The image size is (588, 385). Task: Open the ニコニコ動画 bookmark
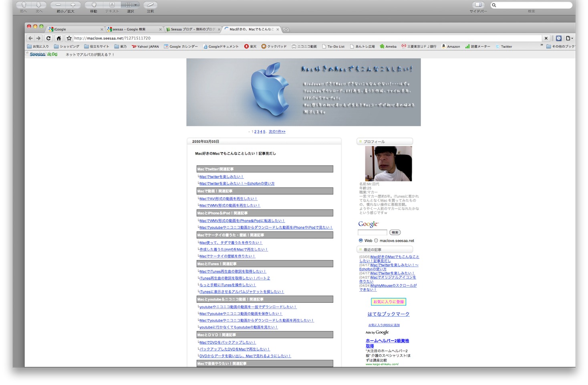(304, 47)
